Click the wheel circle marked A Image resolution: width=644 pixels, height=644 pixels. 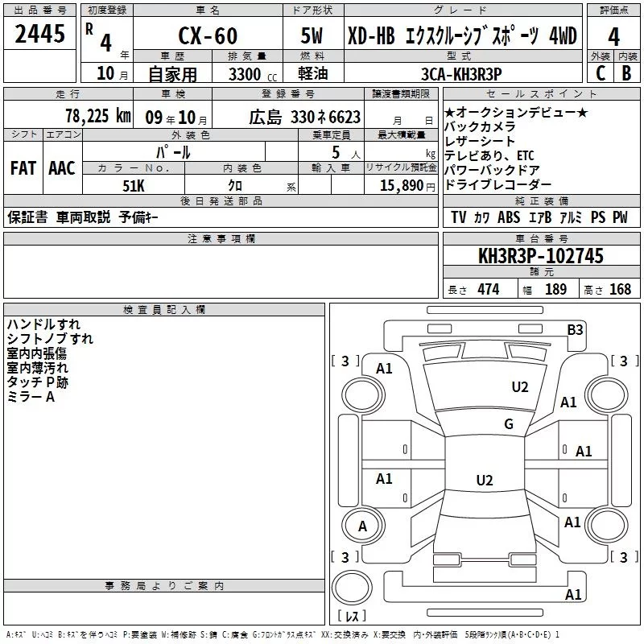coord(363,526)
